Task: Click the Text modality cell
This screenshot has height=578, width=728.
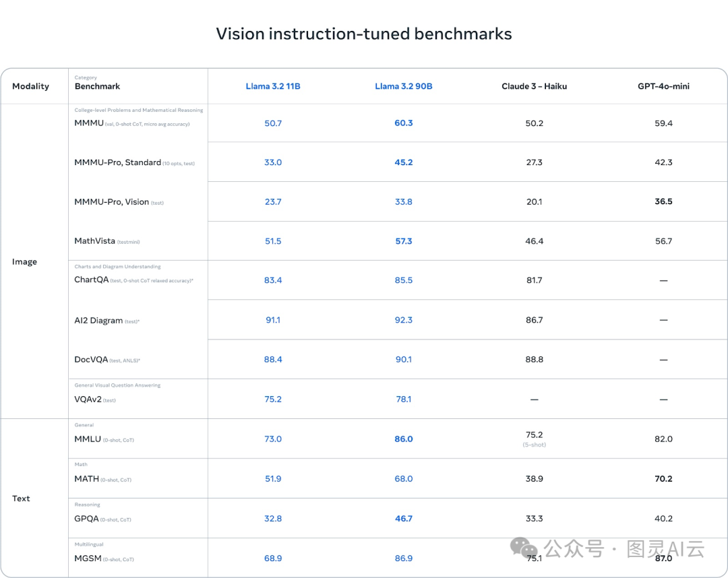Action: pos(21,499)
